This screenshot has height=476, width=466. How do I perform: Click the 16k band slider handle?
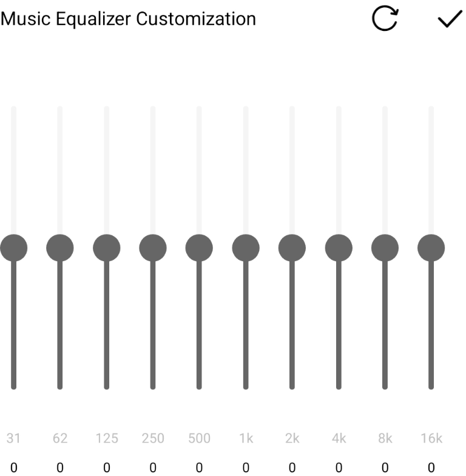pyautogui.click(x=431, y=248)
